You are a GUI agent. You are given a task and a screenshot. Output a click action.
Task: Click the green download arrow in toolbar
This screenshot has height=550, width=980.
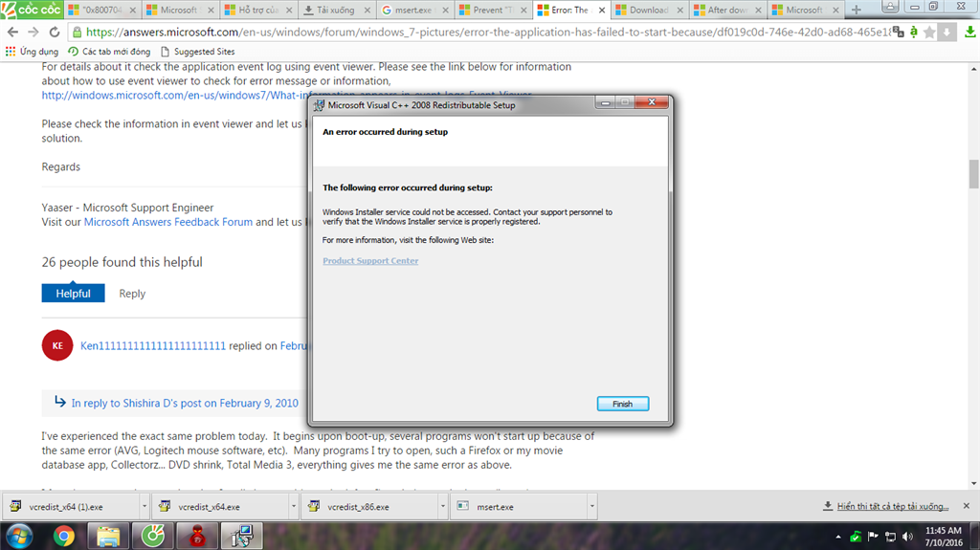(970, 32)
